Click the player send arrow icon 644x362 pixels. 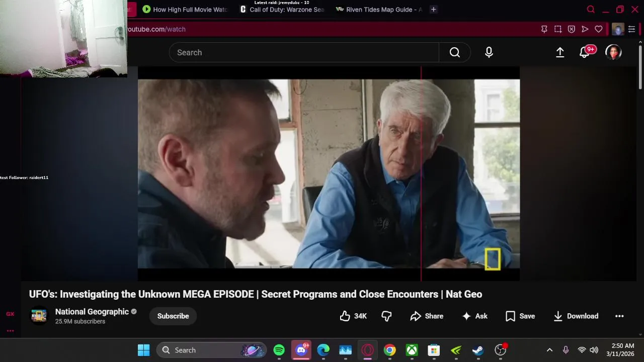585,29
